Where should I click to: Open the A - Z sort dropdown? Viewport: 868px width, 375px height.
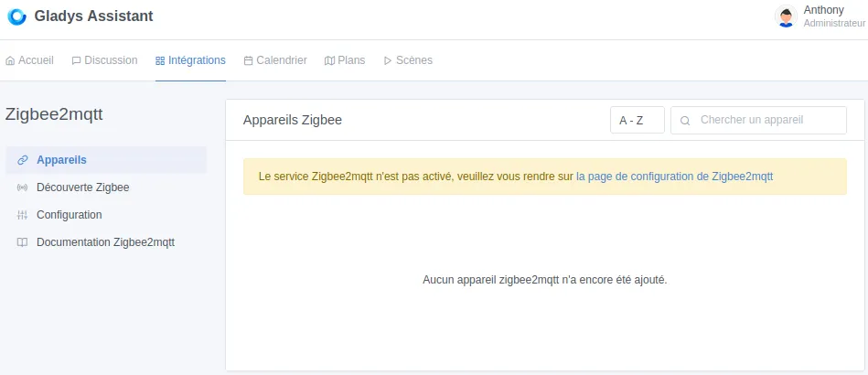(x=638, y=120)
